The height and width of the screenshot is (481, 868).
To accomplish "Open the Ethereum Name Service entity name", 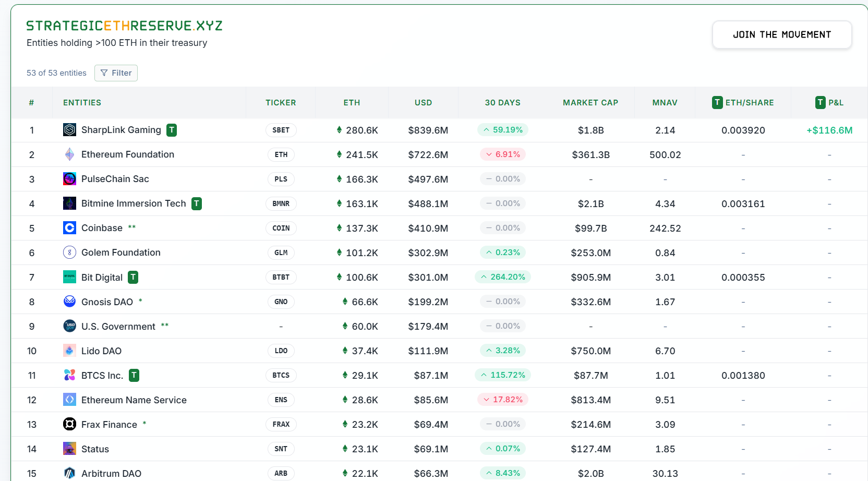I will point(134,400).
